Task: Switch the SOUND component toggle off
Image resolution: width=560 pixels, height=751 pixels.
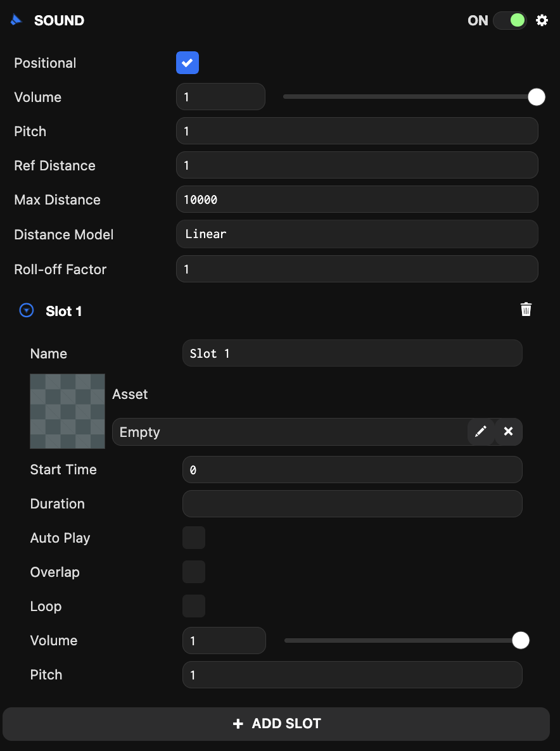Action: [509, 20]
